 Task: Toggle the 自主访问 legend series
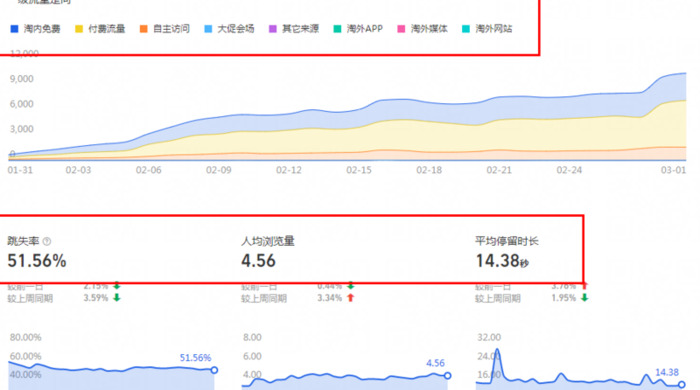[x=165, y=29]
